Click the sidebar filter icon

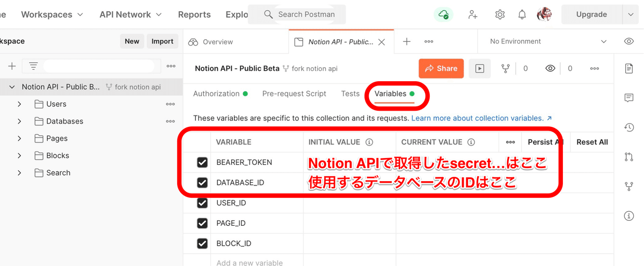(x=33, y=66)
